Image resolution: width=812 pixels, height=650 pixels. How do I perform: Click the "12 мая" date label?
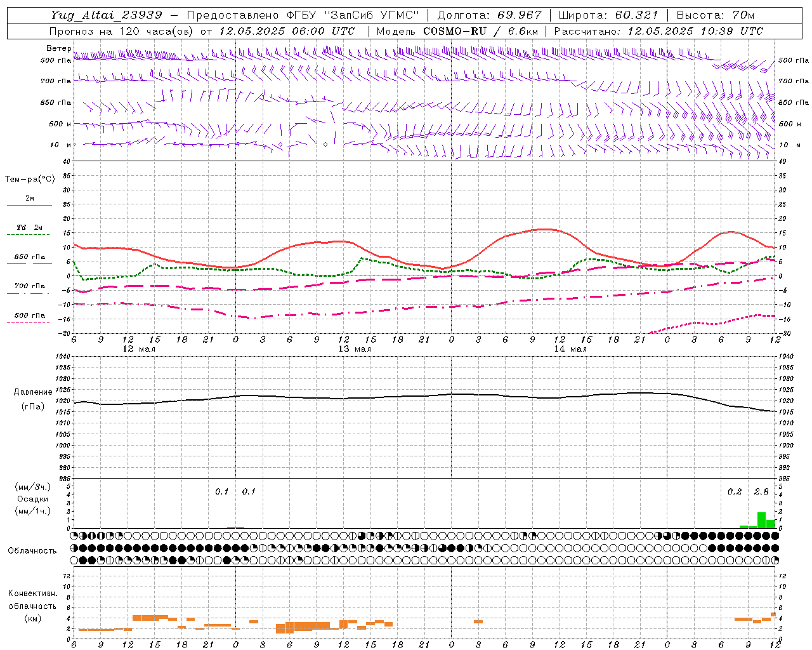coord(139,349)
